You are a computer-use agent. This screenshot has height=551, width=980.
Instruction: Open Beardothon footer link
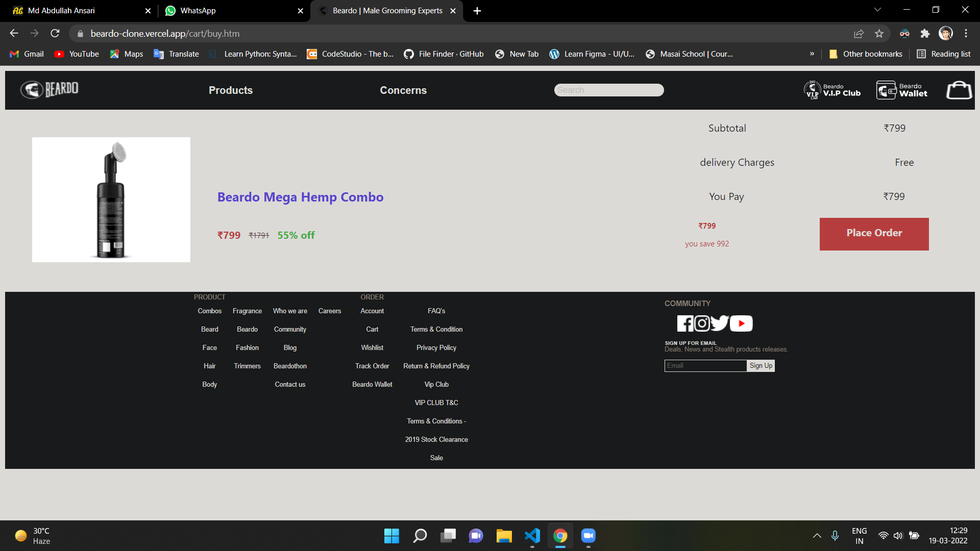tap(290, 366)
